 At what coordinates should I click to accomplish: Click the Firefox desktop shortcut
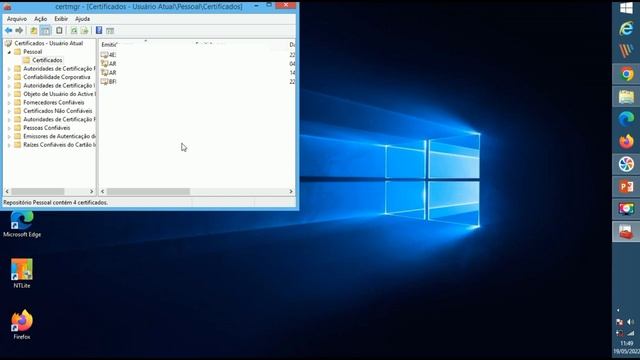(x=22, y=325)
